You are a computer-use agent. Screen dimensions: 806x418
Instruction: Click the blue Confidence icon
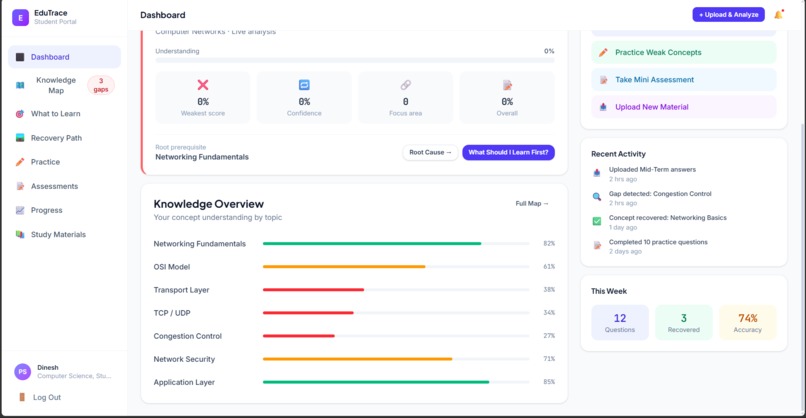(x=304, y=85)
